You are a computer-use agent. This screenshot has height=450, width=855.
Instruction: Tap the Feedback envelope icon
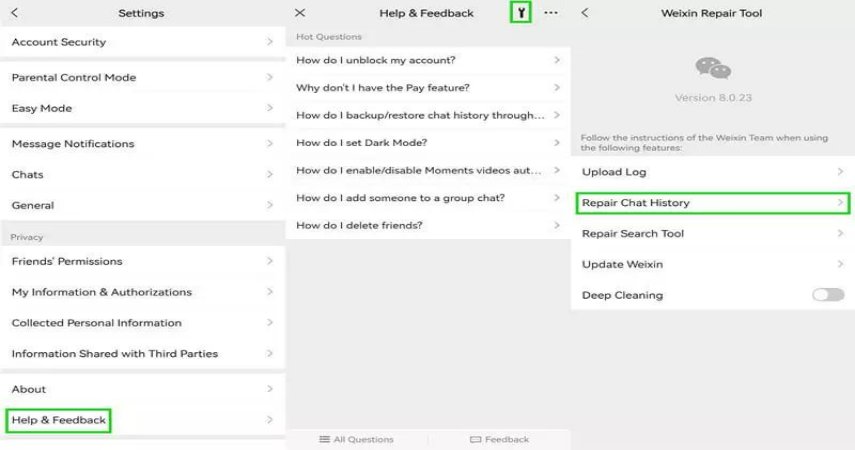pyautogui.click(x=476, y=439)
